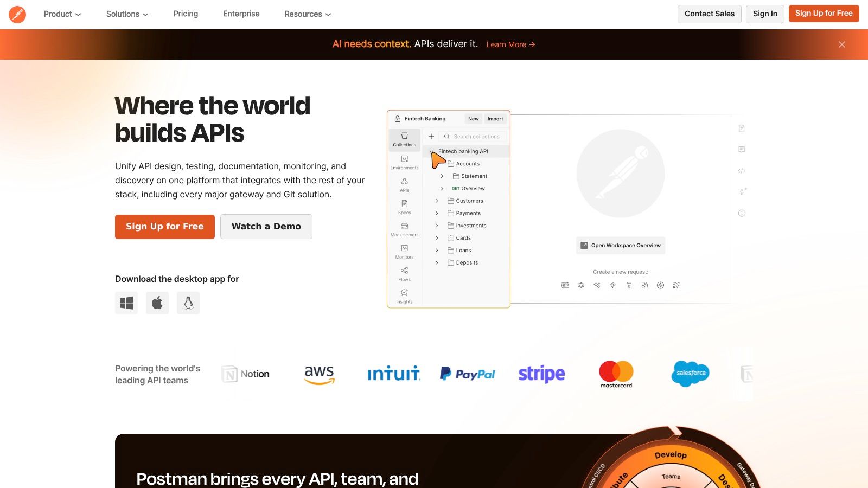Download the Windows desktop app

[x=126, y=303]
